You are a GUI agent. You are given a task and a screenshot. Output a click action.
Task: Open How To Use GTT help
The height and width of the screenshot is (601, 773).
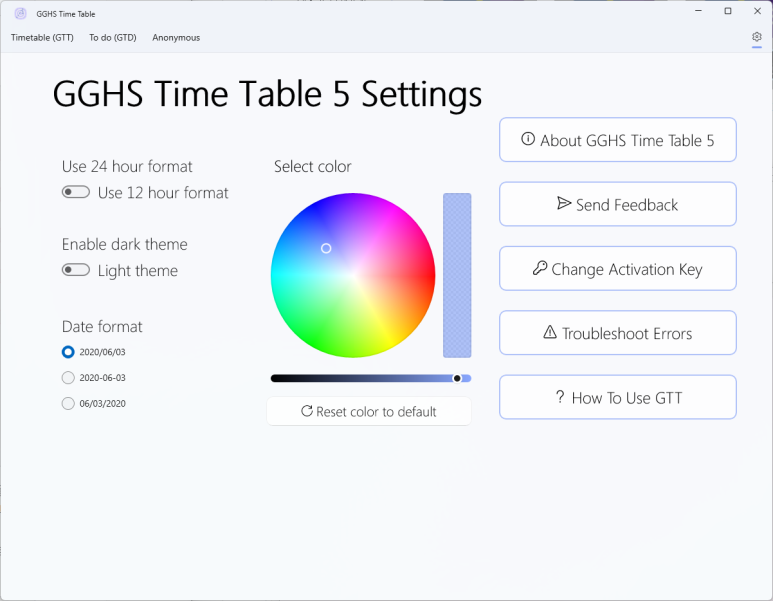[x=618, y=397]
